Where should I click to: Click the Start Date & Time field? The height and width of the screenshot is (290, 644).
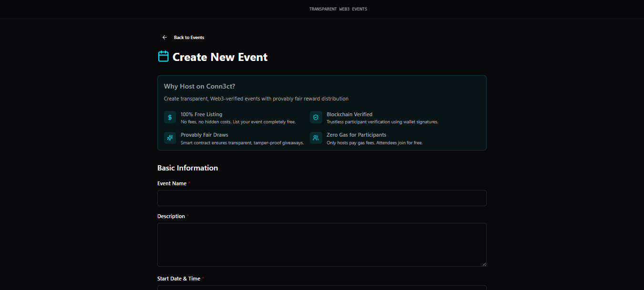click(x=322, y=288)
